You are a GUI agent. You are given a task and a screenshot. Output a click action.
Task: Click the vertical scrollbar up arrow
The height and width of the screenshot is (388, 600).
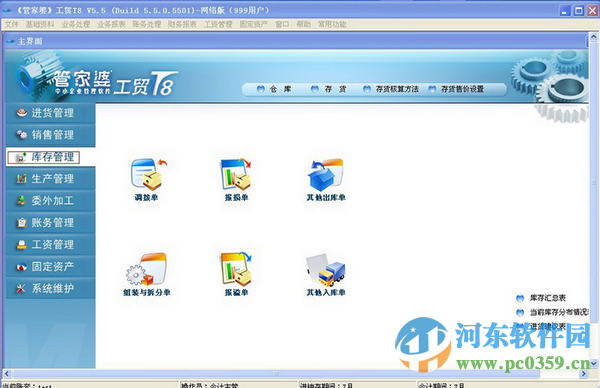[593, 37]
